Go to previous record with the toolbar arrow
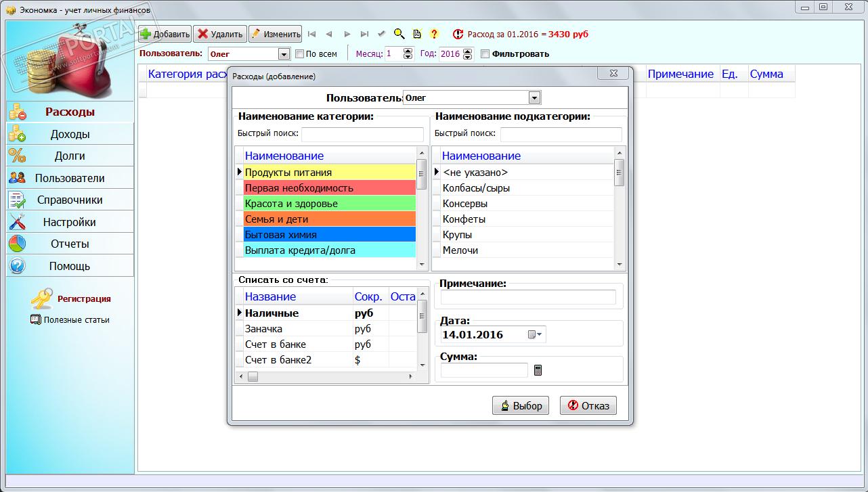 pos(329,34)
